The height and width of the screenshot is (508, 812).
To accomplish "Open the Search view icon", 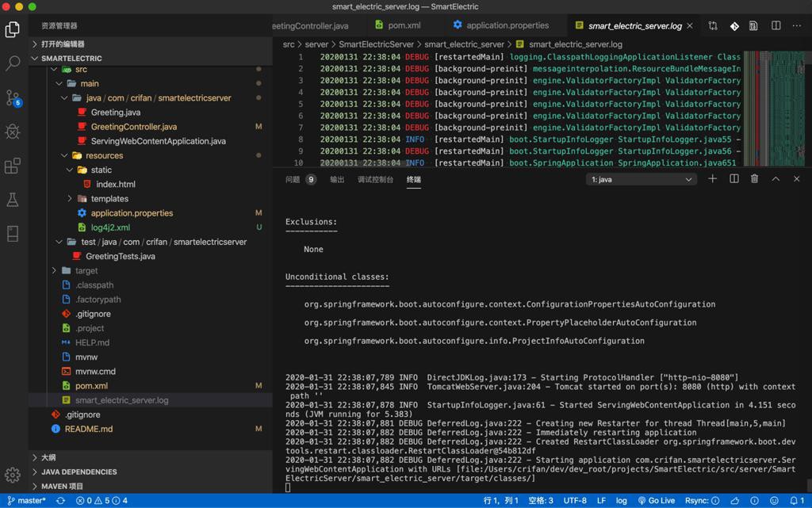I will pyautogui.click(x=13, y=63).
